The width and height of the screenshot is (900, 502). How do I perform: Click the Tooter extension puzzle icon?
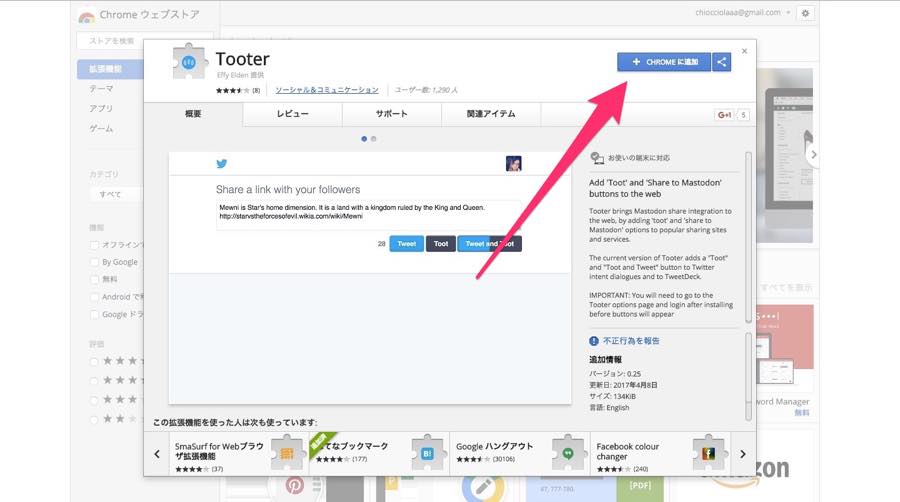(189, 61)
